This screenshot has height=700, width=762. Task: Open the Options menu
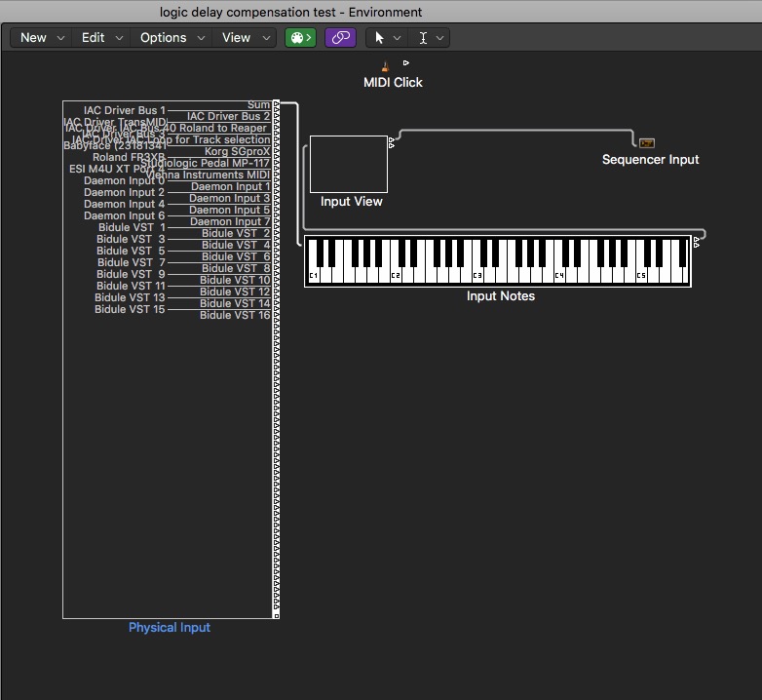(x=172, y=37)
